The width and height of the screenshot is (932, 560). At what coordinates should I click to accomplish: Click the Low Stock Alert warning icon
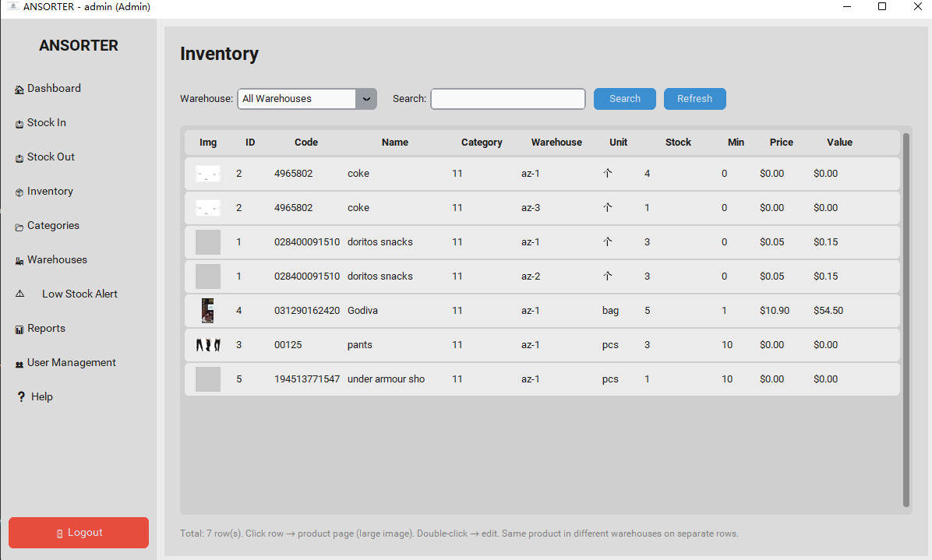pos(19,294)
